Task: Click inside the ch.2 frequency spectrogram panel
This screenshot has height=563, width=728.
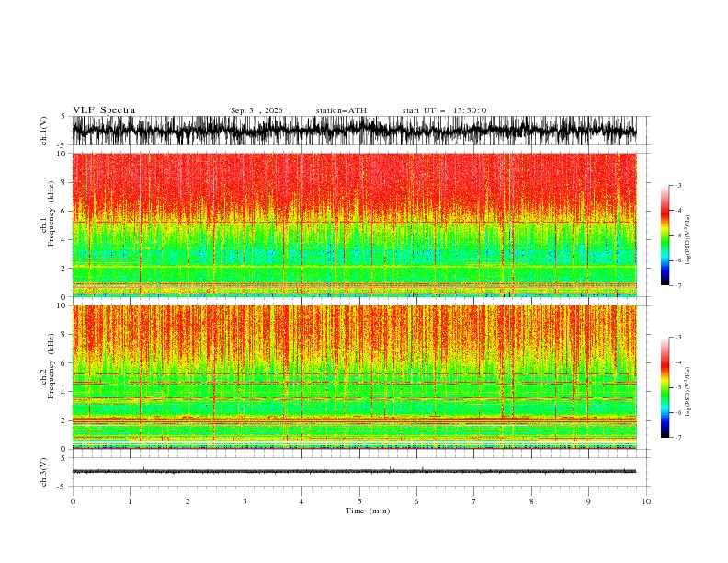Action: pyautogui.click(x=354, y=377)
